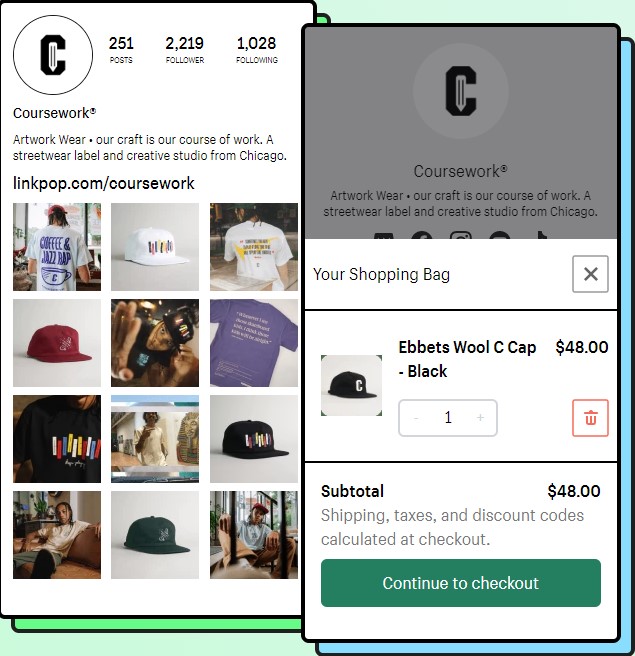This screenshot has width=635, height=656.
Task: View the 2,219 followers count
Action: point(184,49)
